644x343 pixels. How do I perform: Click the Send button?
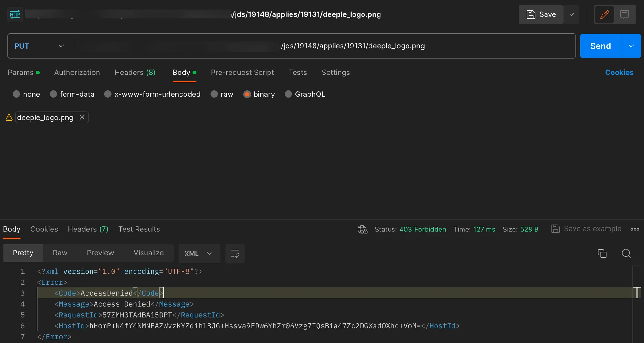(x=600, y=46)
